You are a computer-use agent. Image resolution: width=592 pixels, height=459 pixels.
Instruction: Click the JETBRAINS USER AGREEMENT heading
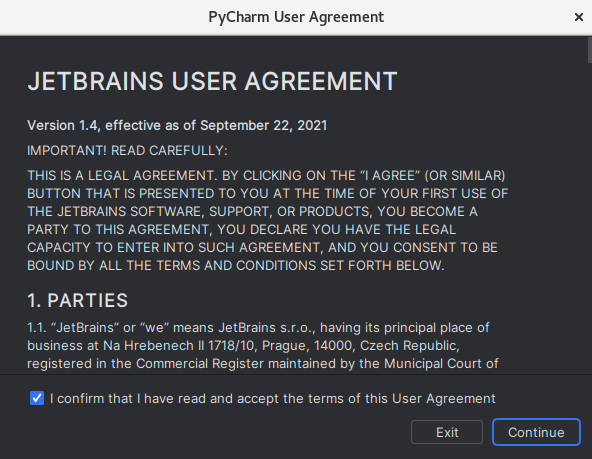[x=212, y=81]
